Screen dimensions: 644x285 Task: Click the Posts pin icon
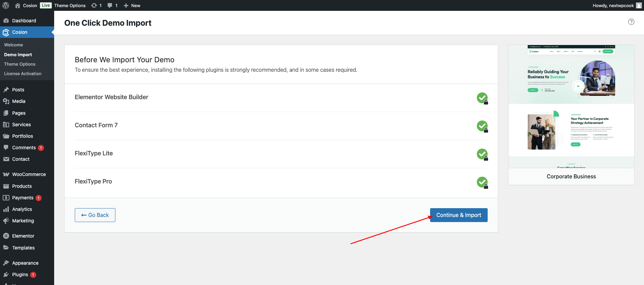(6, 90)
